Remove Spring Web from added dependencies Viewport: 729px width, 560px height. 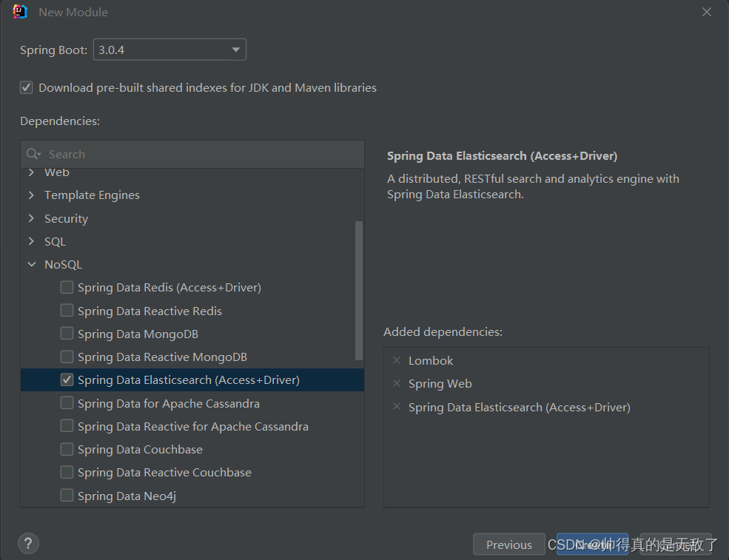point(397,383)
